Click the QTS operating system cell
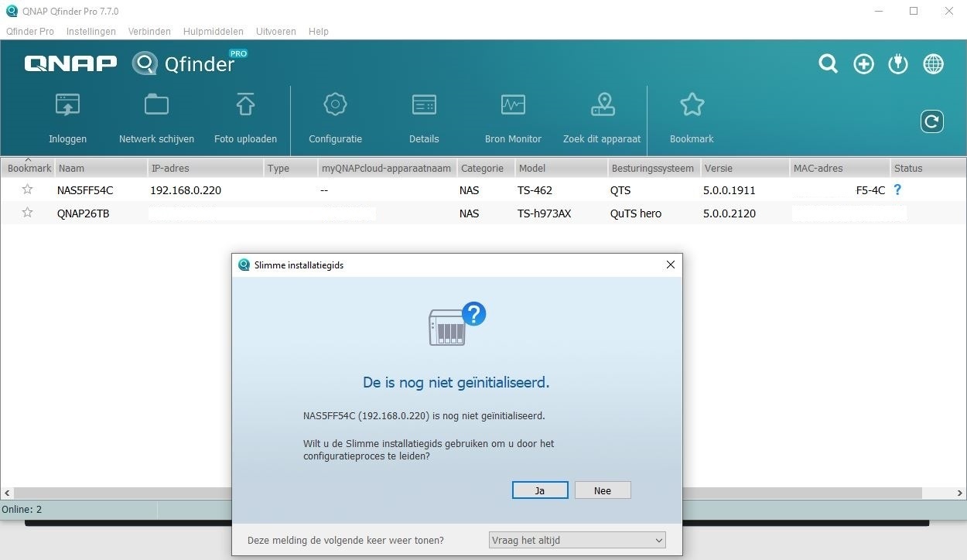This screenshot has width=967, height=560. coord(620,190)
